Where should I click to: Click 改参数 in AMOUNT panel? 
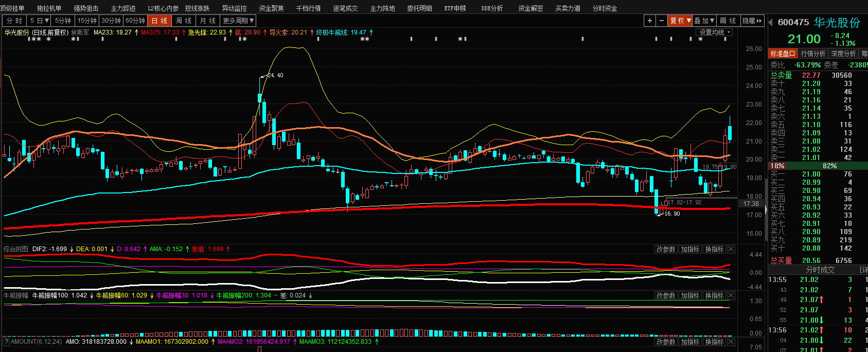666,342
